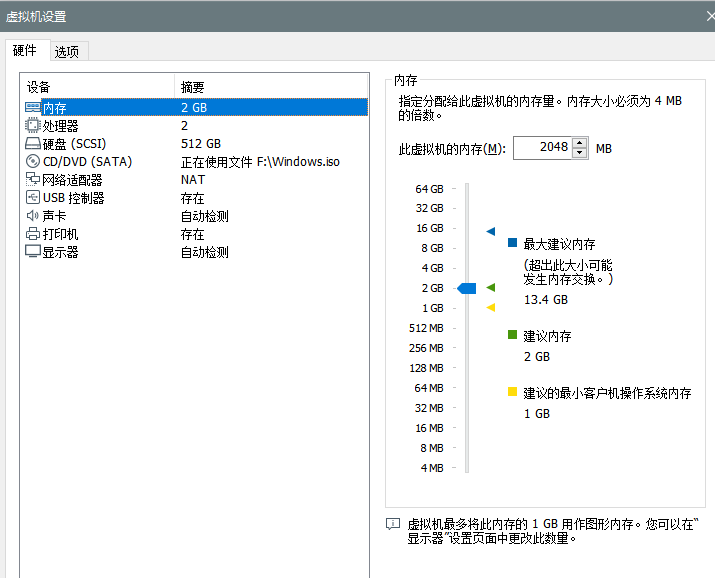The width and height of the screenshot is (715, 578).
Task: Select the 网络适配器 device row
Action: (x=196, y=180)
